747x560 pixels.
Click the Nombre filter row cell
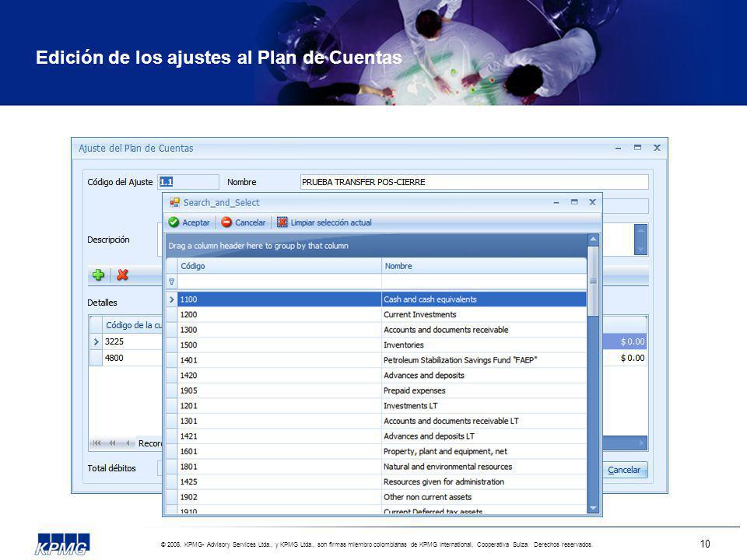click(484, 282)
